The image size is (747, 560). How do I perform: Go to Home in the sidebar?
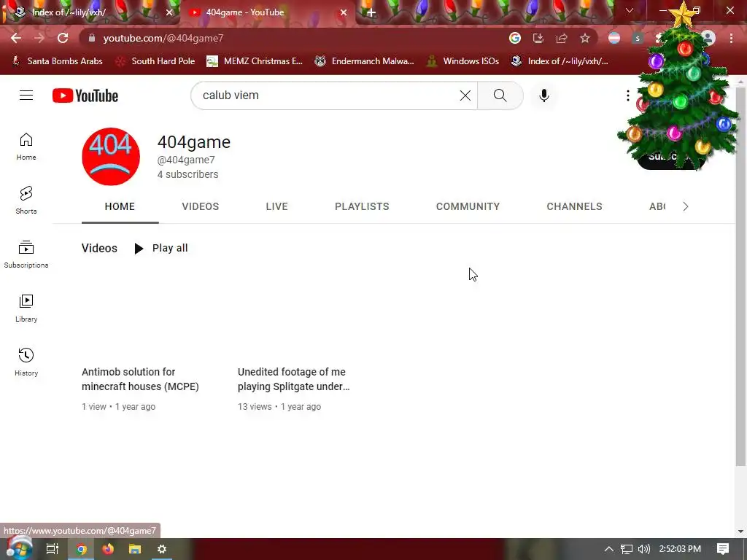[26, 146]
